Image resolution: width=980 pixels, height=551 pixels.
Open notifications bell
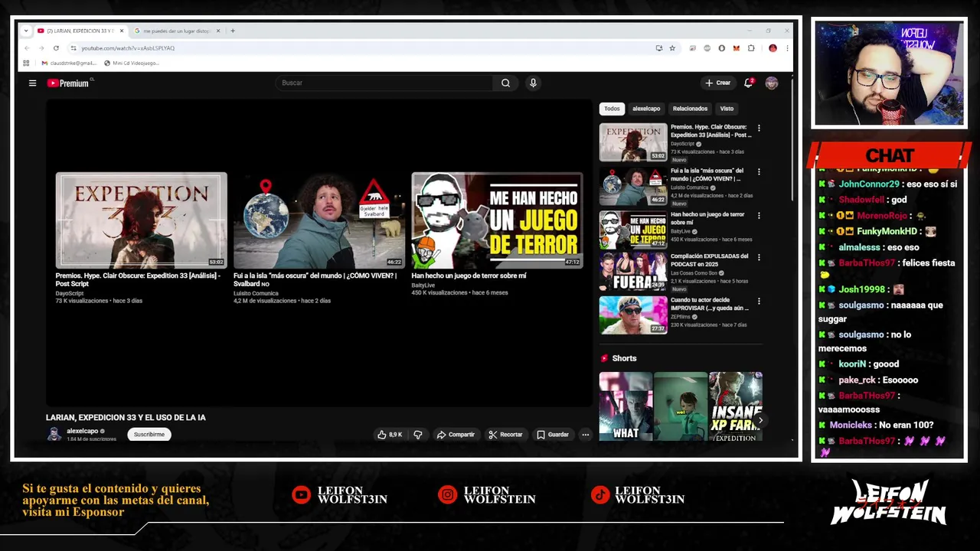click(749, 83)
